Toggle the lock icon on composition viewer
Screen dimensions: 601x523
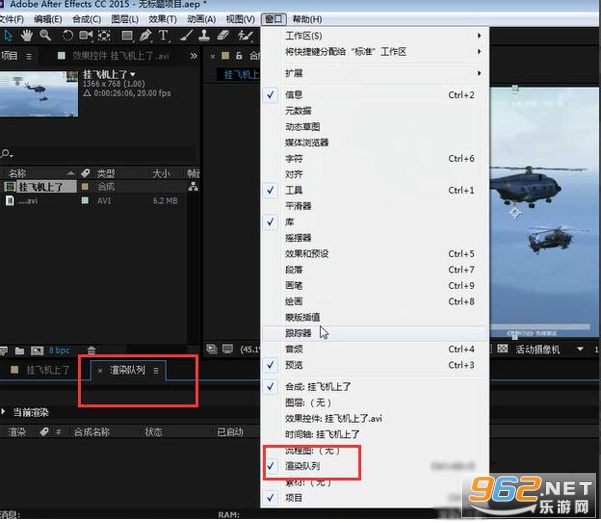click(239, 56)
